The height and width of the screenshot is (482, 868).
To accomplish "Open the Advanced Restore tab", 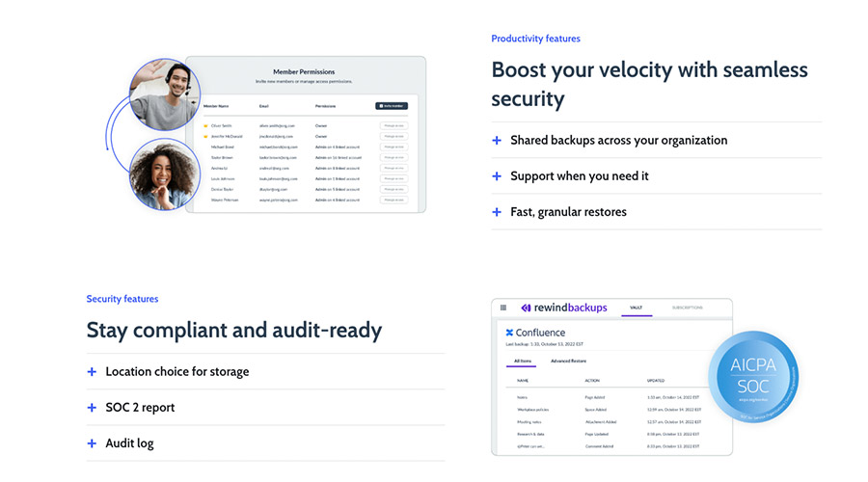I will pos(568,361).
